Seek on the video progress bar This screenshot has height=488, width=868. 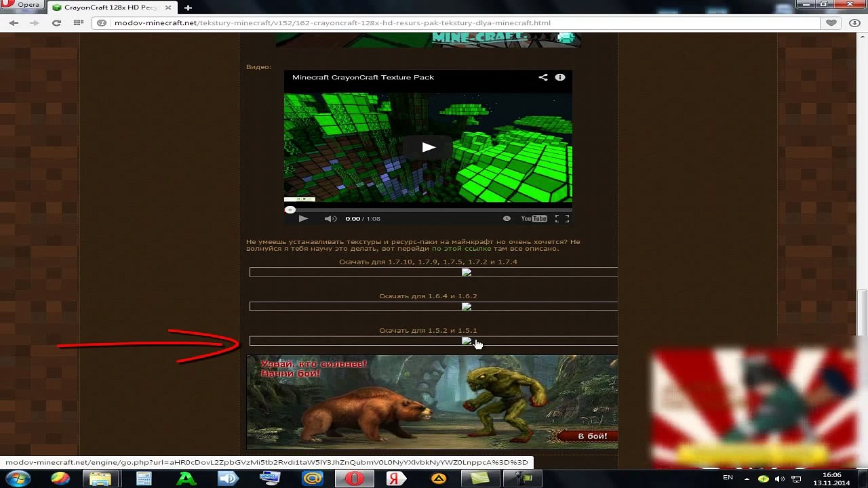(x=428, y=209)
